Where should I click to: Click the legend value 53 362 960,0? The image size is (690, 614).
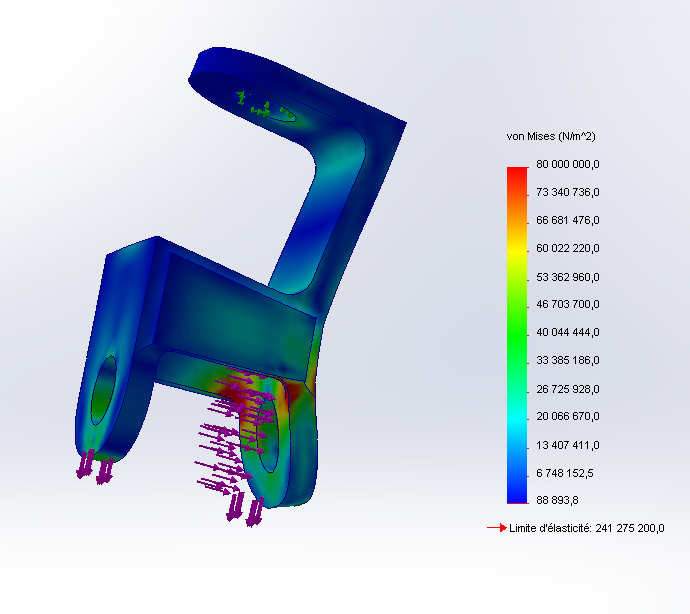[x=568, y=277]
